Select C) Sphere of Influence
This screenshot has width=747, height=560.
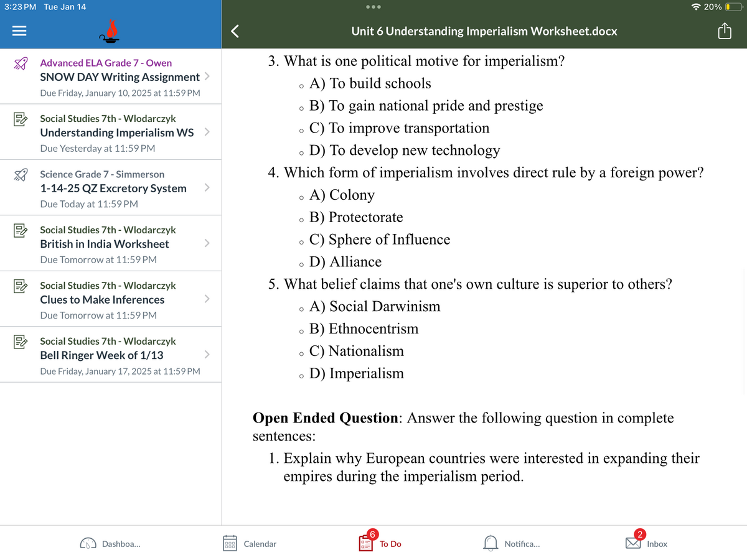tap(380, 240)
